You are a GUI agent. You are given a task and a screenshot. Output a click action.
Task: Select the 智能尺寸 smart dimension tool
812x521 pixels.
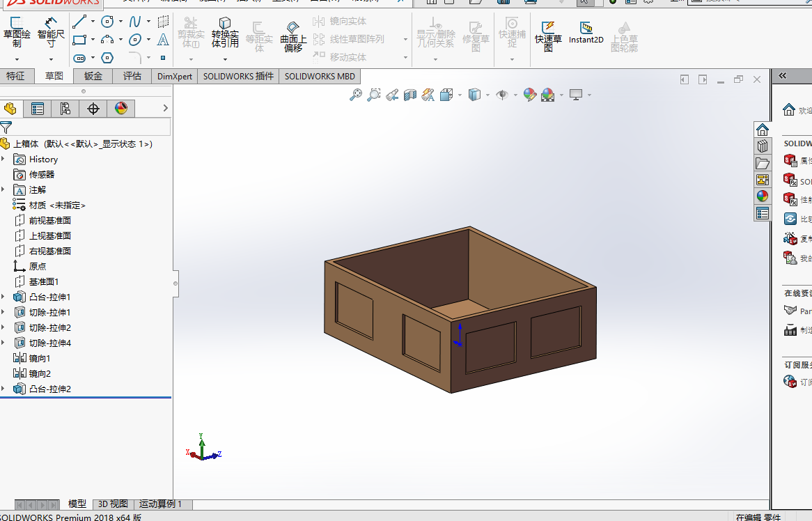point(51,32)
